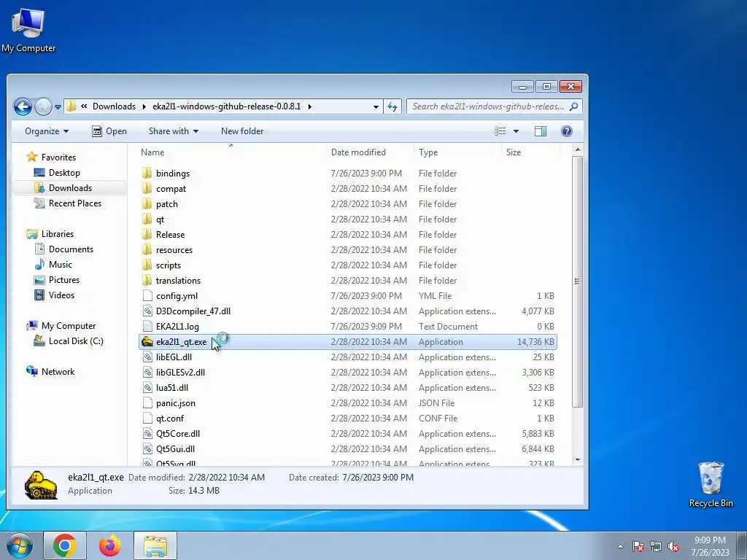Click Downloads in the address breadcrumb
This screenshot has width=747, height=560.
pos(114,106)
